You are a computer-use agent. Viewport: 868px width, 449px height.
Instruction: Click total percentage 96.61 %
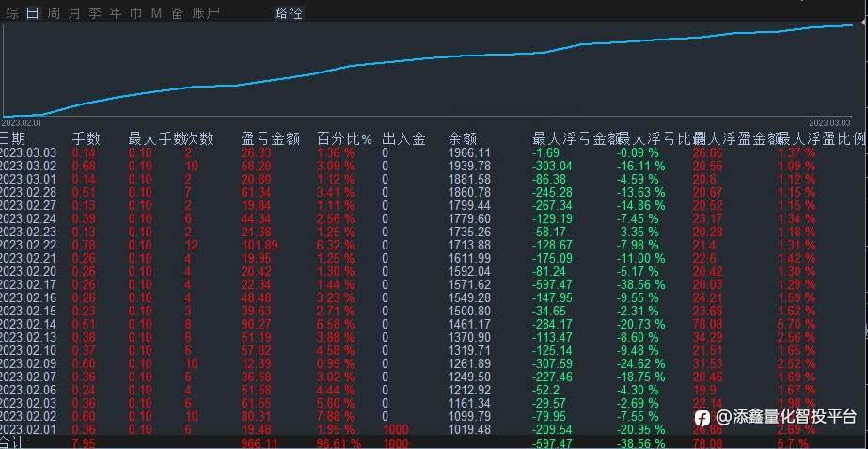[339, 443]
